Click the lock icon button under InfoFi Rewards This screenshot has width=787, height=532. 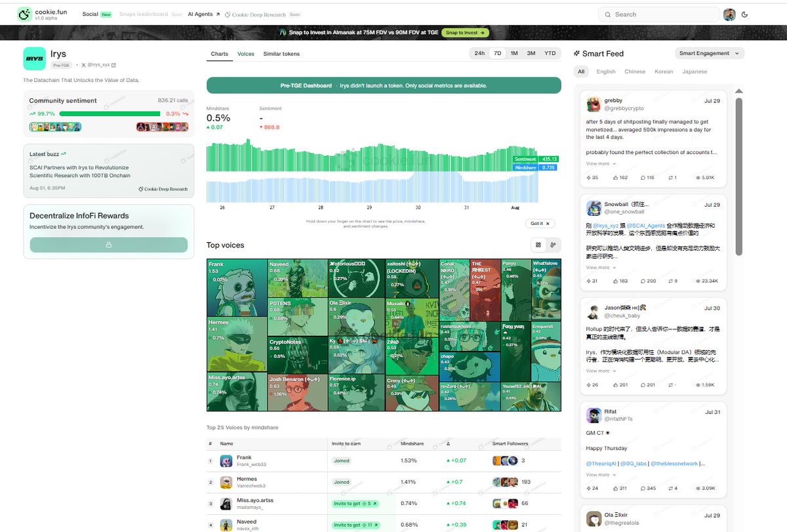click(x=109, y=245)
